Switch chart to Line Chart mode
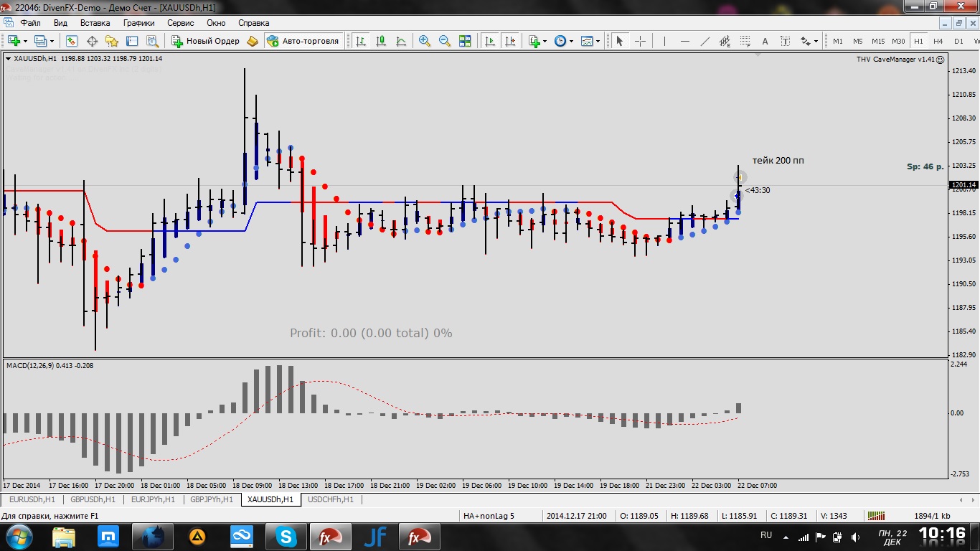Viewport: 980px width, 551px height. pos(401,41)
